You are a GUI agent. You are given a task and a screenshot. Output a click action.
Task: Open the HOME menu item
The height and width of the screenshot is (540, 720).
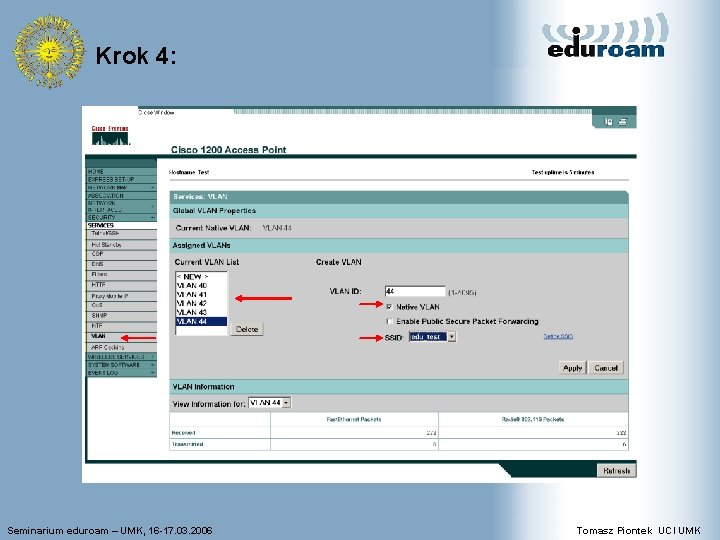[x=121, y=171]
